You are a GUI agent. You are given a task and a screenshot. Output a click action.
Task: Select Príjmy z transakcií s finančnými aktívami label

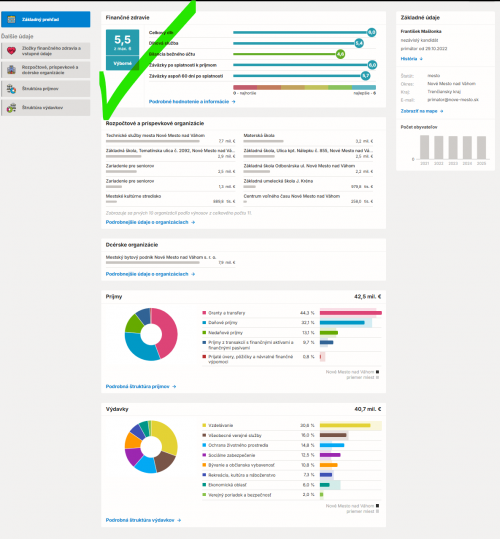point(251,345)
